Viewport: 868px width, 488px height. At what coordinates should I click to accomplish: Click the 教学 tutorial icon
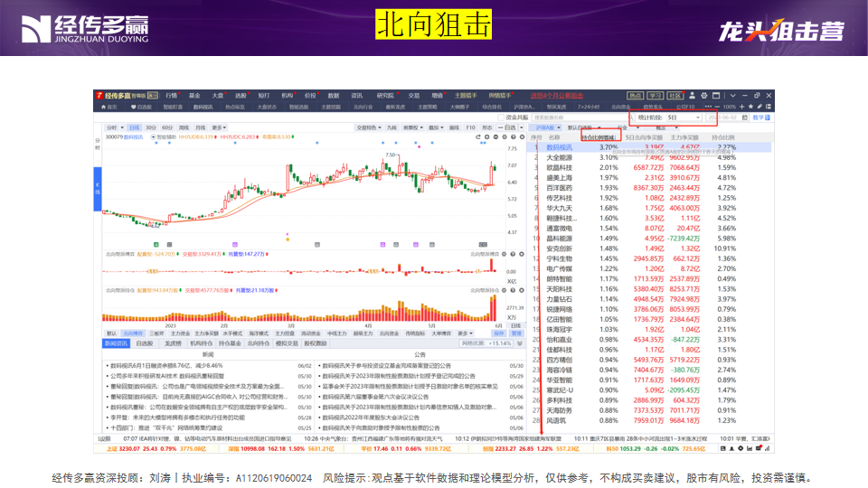[x=761, y=117]
